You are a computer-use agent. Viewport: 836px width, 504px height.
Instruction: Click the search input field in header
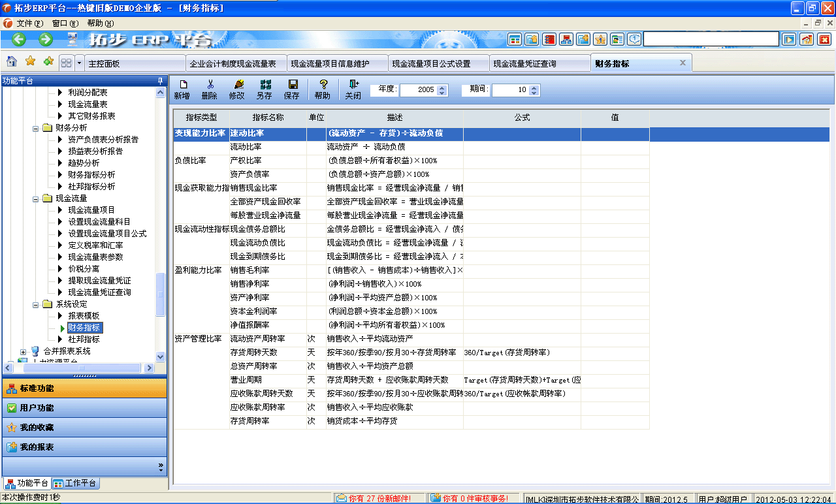[711, 39]
